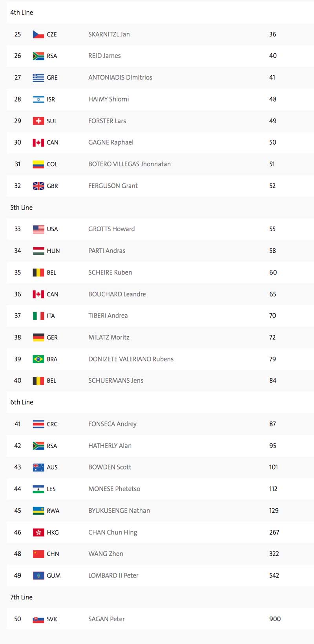Click the Hungarian flag next to HUN
This screenshot has height=644, width=314.
[x=38, y=251]
